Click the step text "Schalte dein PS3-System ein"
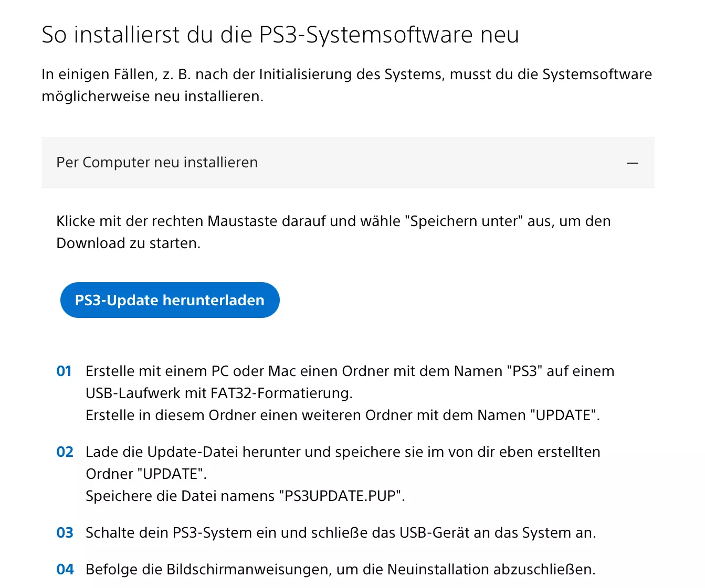Image resolution: width=705 pixels, height=588 pixels. point(341,533)
